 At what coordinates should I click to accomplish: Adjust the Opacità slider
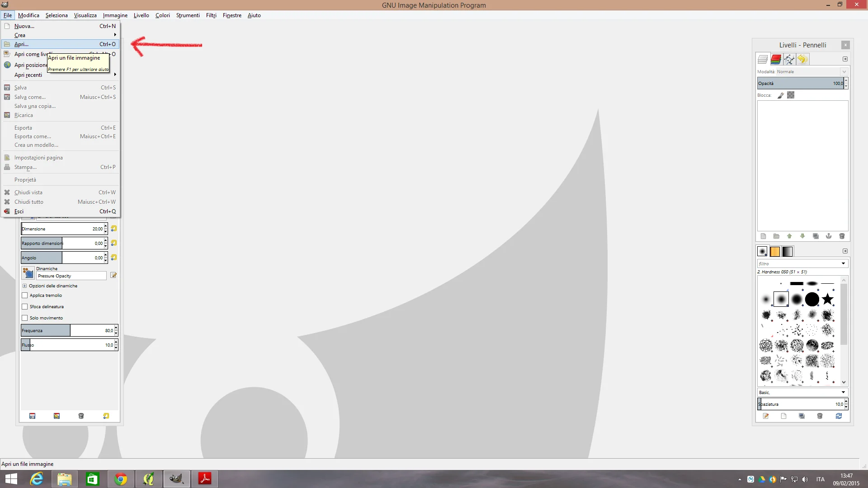coord(800,84)
